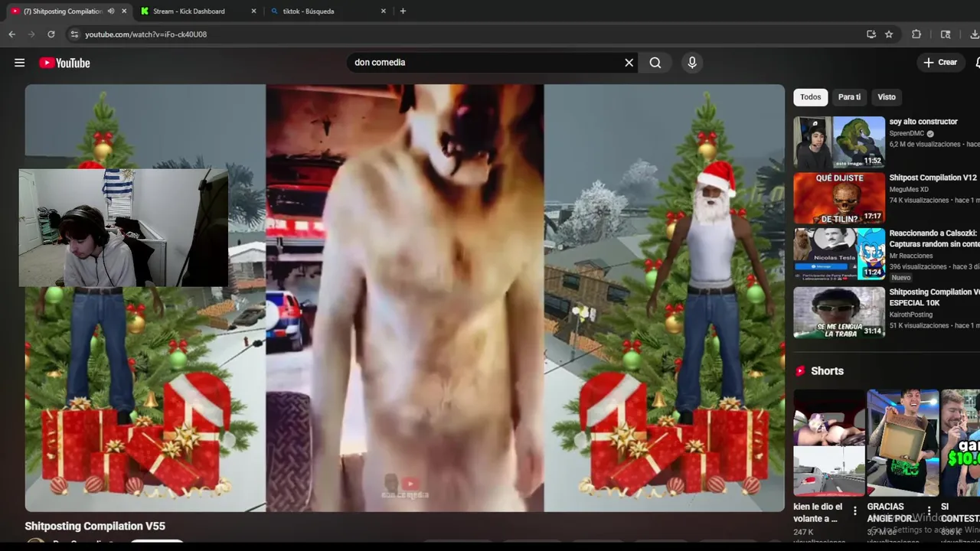The width and height of the screenshot is (980, 551).
Task: Open browser extensions puzzle icon
Action: (x=916, y=34)
